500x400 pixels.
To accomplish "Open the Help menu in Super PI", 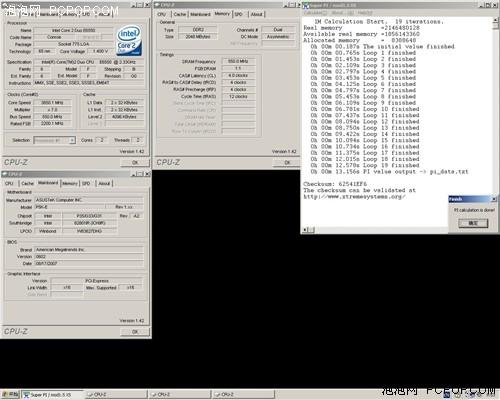I will (365, 13).
